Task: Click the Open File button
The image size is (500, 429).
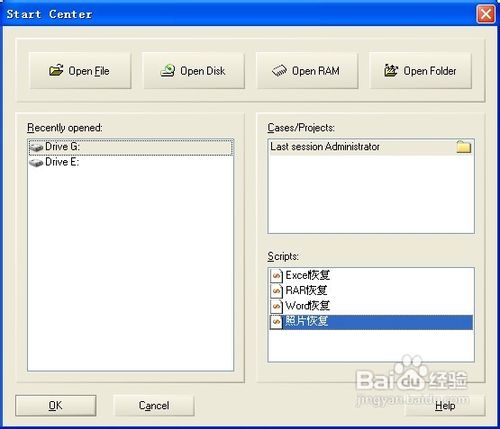Action: pyautogui.click(x=80, y=71)
